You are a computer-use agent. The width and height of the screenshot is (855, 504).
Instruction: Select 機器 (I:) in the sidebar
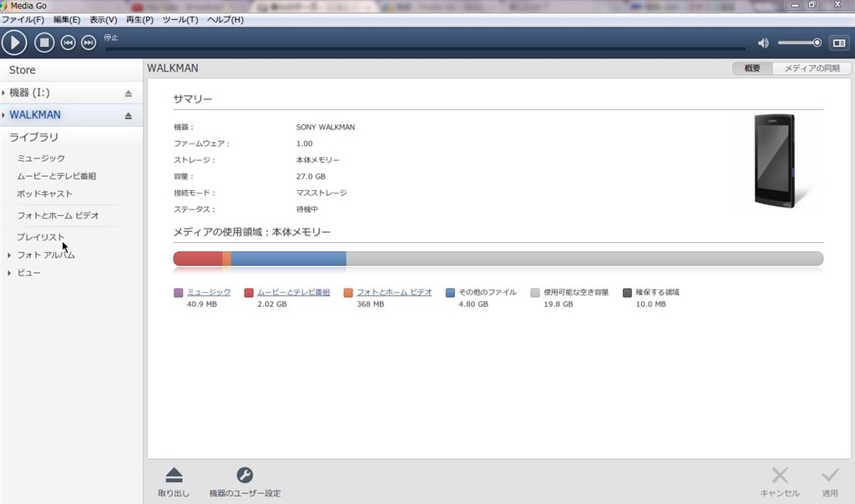pos(29,93)
